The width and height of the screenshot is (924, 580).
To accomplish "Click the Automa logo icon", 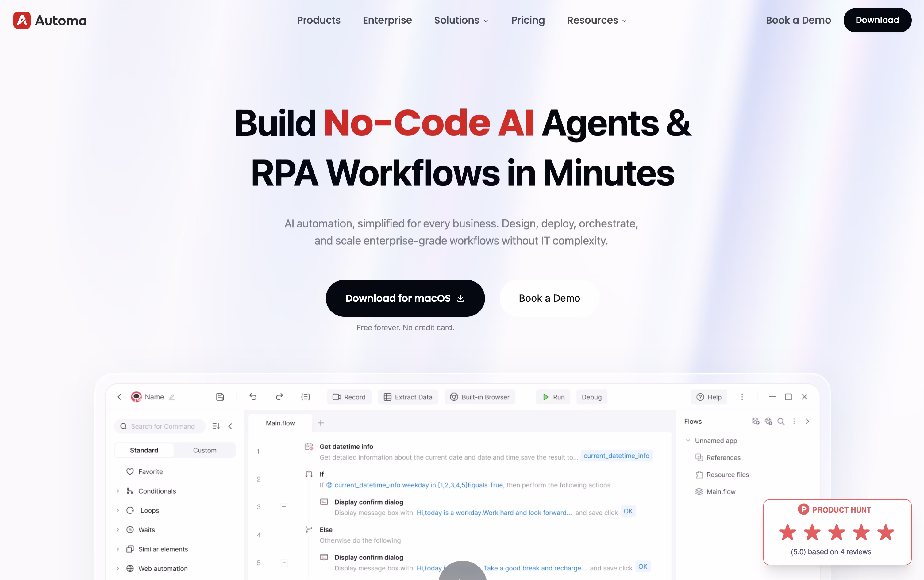I will [22, 20].
